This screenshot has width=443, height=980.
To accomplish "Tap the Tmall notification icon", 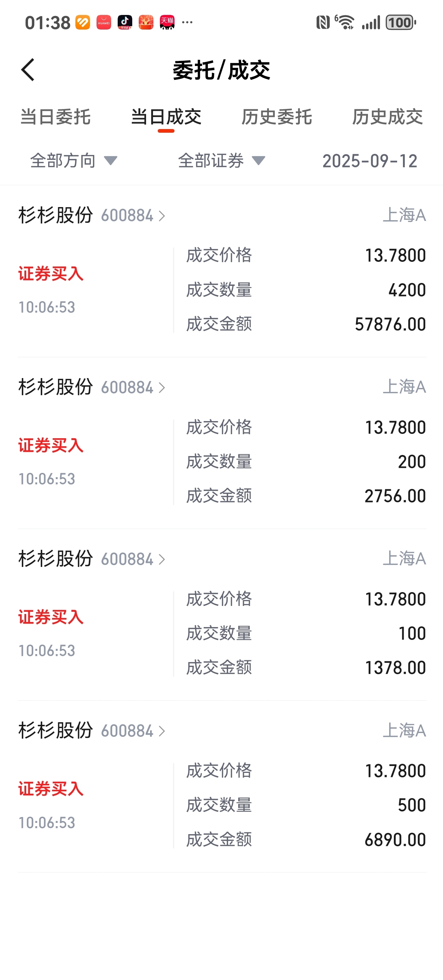I will 167,23.
